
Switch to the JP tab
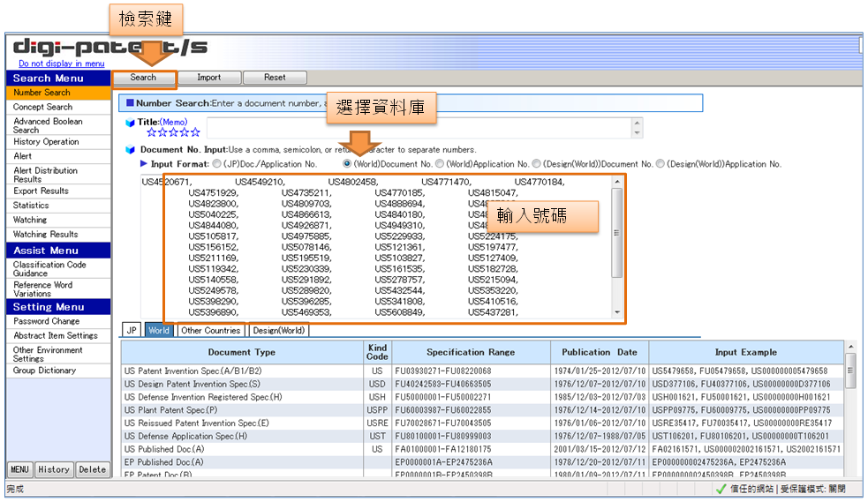point(132,331)
